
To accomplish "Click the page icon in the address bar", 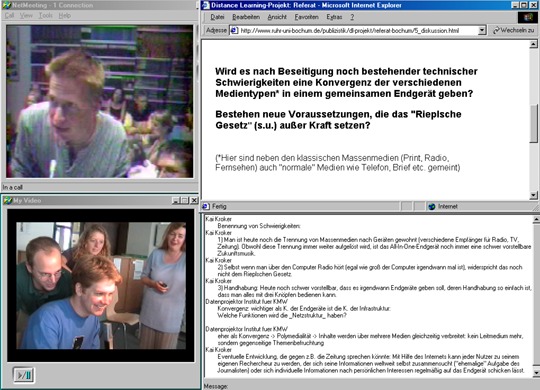I will pos(234,30).
